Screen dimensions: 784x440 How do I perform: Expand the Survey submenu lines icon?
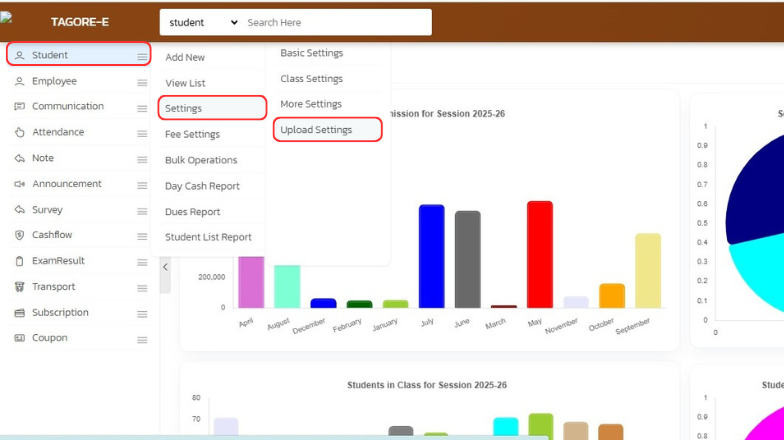[x=142, y=210]
